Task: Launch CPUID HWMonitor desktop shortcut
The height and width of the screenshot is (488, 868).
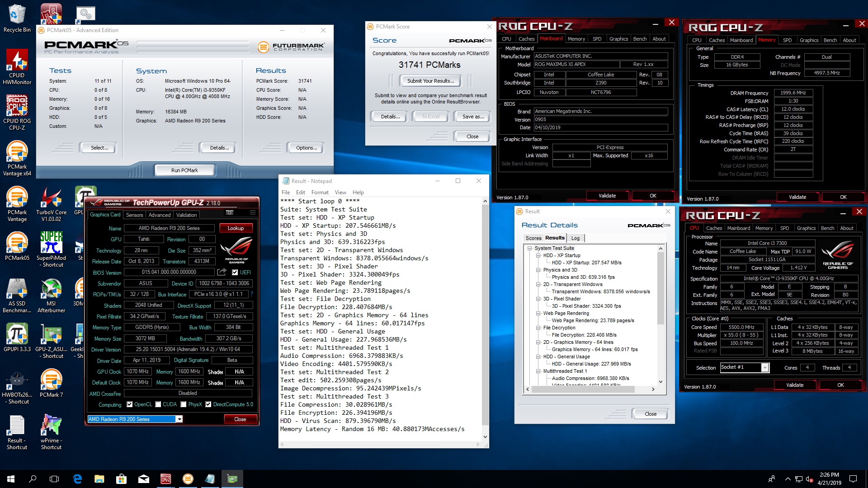Action: [17, 67]
